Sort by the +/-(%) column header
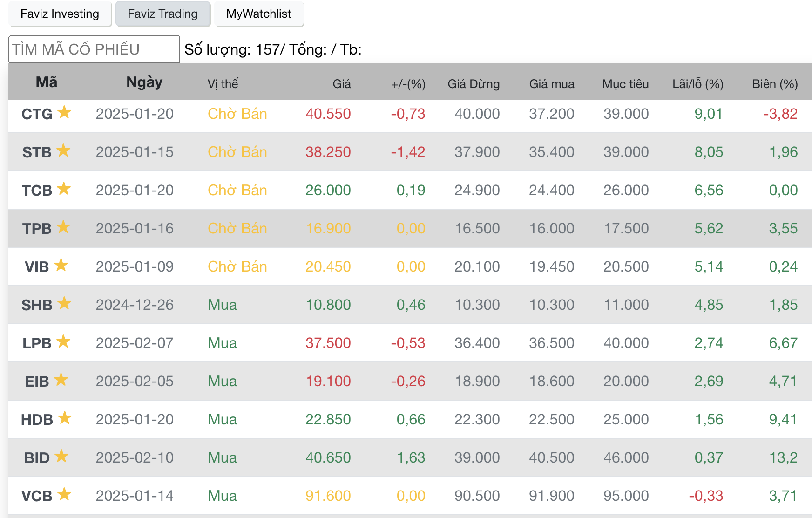Image resolution: width=812 pixels, height=518 pixels. pos(408,84)
